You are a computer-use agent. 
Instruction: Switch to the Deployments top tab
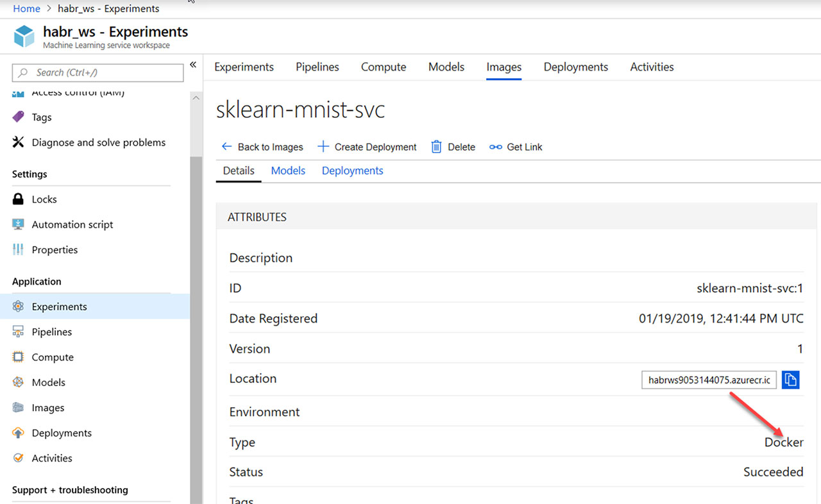tap(575, 67)
